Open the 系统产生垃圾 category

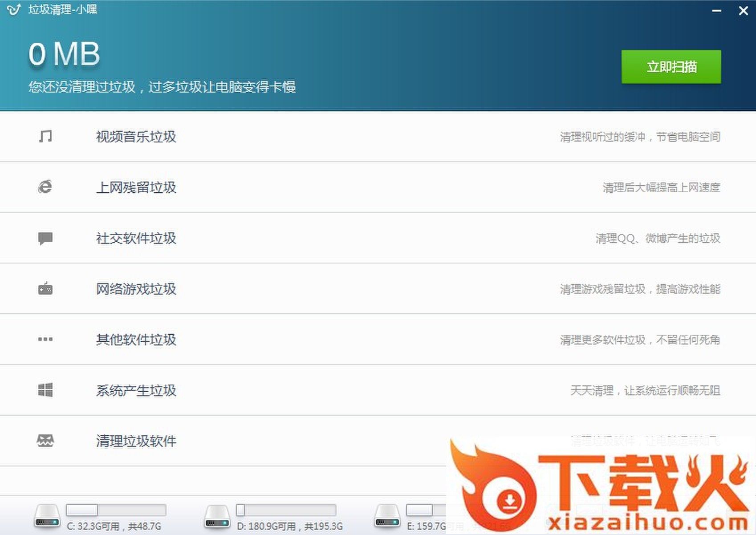[x=136, y=390]
